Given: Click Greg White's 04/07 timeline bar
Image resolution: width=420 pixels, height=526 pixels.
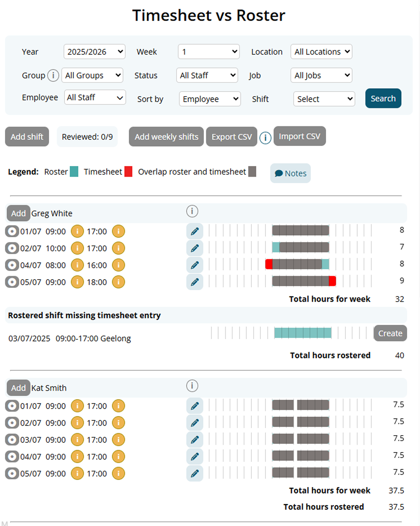Looking at the screenshot, I should 297,264.
